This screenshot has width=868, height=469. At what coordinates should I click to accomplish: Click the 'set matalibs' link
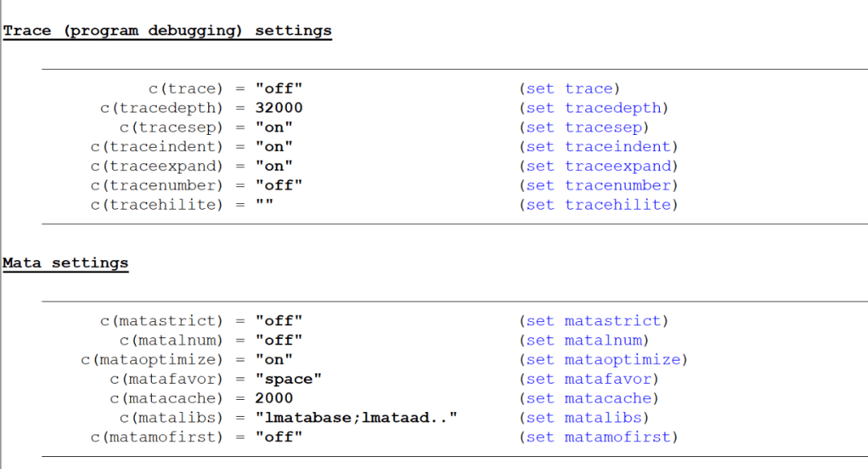[583, 418]
